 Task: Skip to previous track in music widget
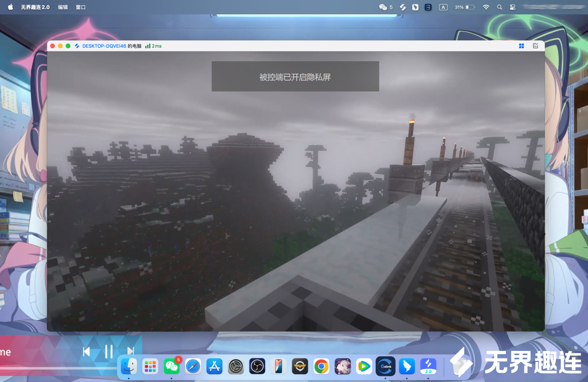[86, 351]
